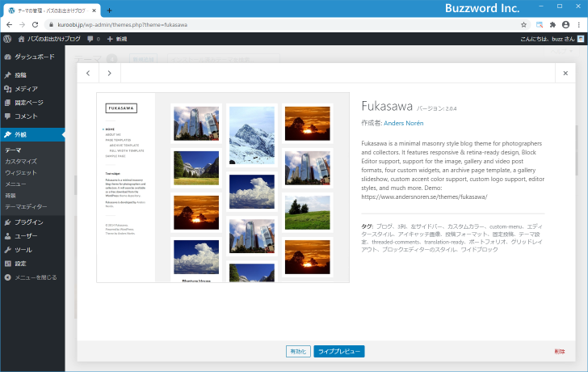Click the browser forward arrow
588x372 pixels.
tap(22, 25)
